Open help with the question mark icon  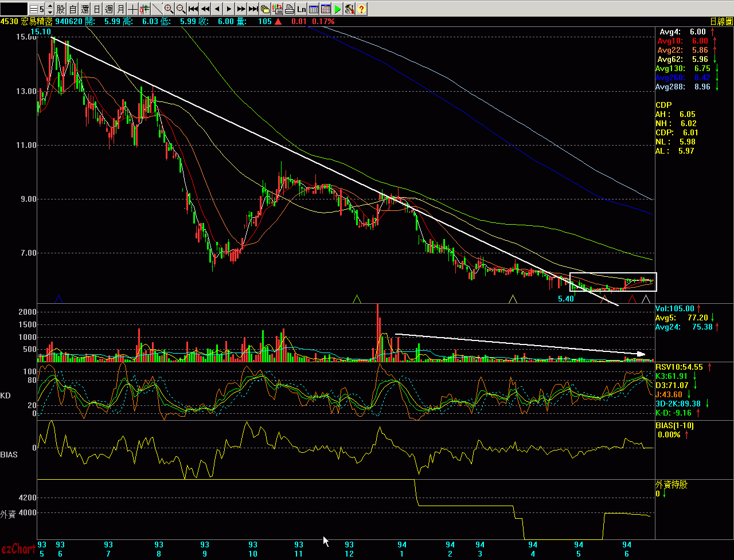click(362, 9)
